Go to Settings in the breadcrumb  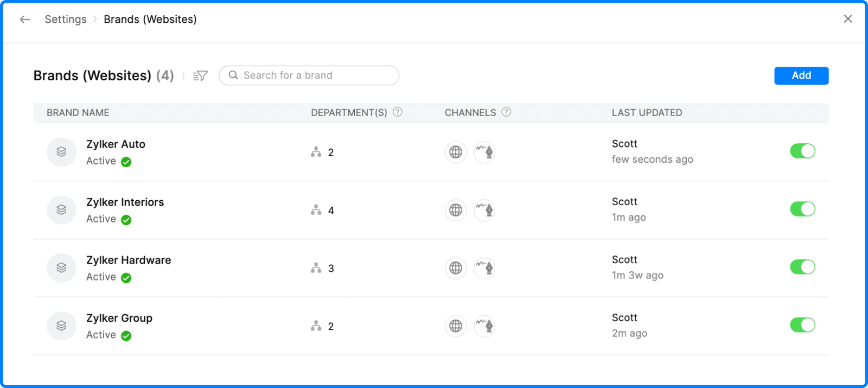tap(66, 20)
